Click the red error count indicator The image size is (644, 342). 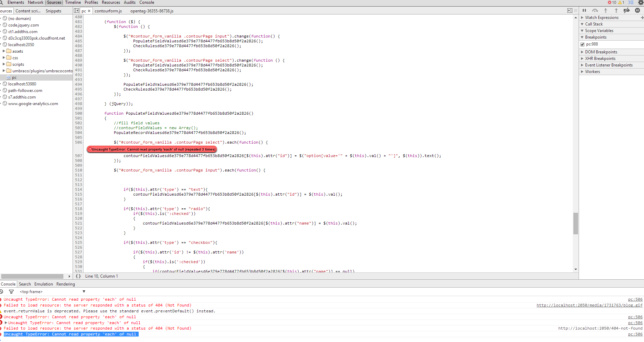612,2
